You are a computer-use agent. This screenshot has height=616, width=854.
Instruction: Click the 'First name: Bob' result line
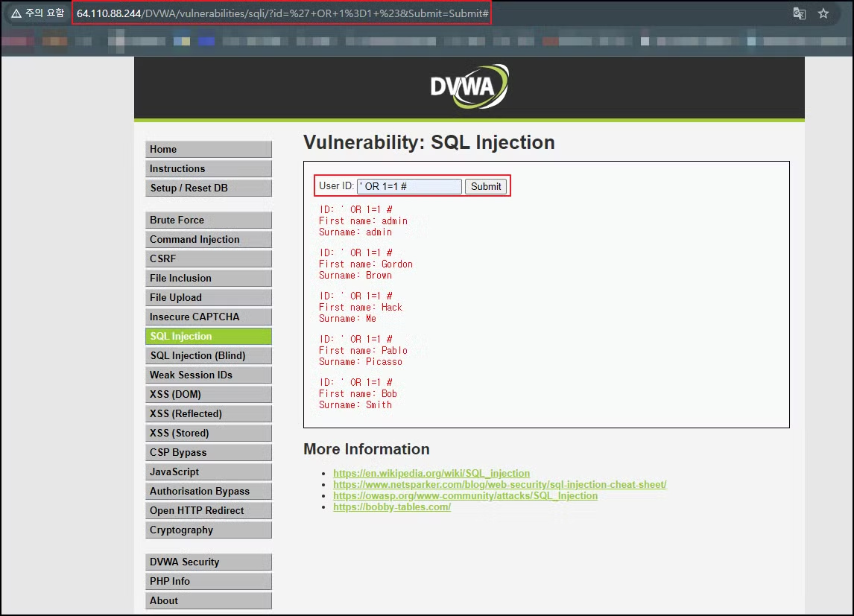(358, 394)
